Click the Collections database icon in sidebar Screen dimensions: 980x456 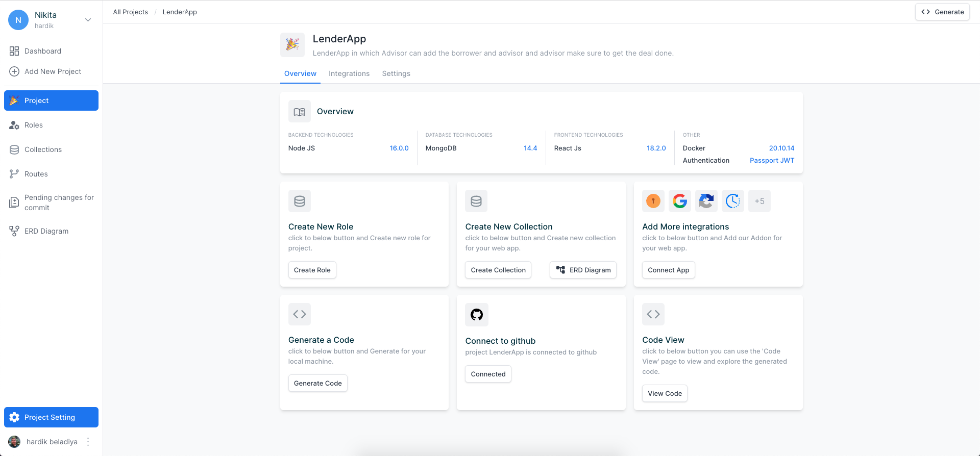[14, 149]
